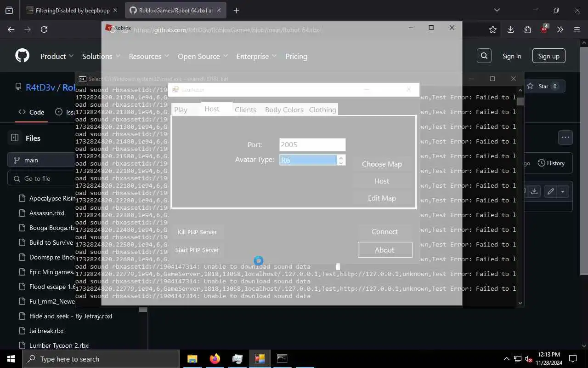Open the Windows Start menu
Screen dimensions: 588x368
[x=11, y=359]
